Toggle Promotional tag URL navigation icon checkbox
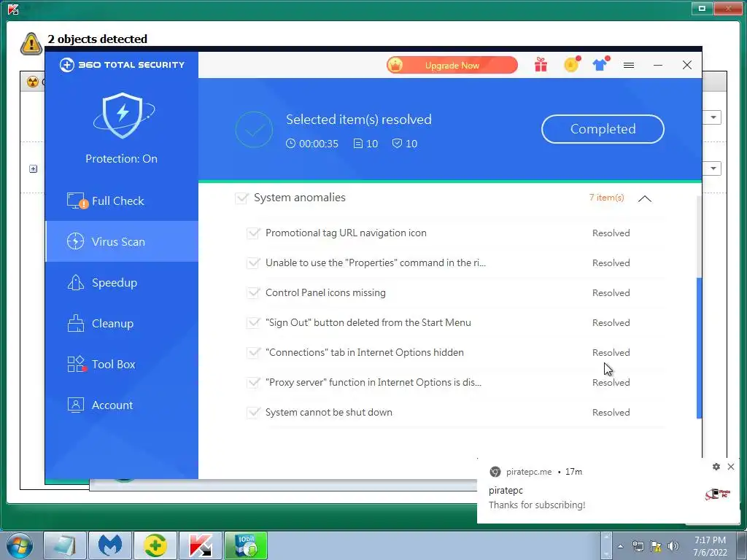Image resolution: width=747 pixels, height=560 pixels. (253, 233)
